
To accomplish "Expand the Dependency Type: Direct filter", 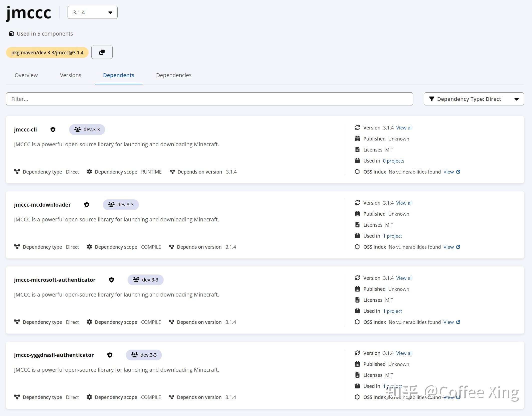I will (473, 99).
